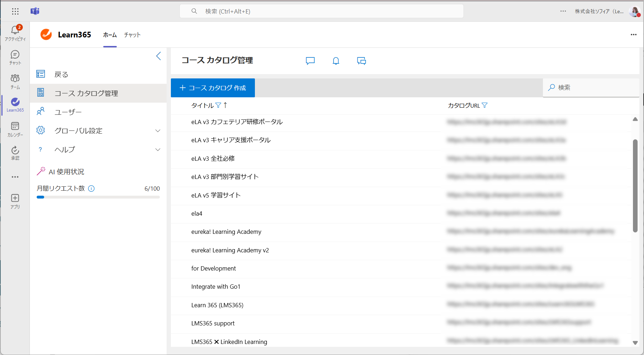Open Teams (チーム) in sidebar
Image resolution: width=644 pixels, height=355 pixels.
pos(15,82)
